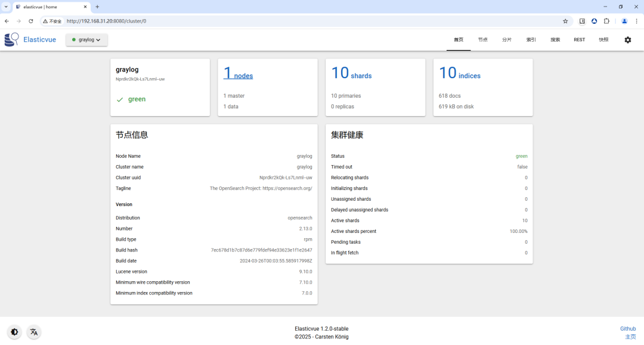Click the browser forward arrow
This screenshot has width=644, height=345.
(x=18, y=21)
